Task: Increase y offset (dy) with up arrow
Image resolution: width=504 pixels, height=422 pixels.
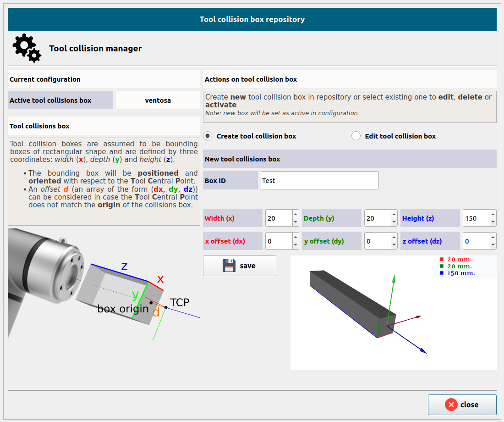Action: pyautogui.click(x=394, y=237)
